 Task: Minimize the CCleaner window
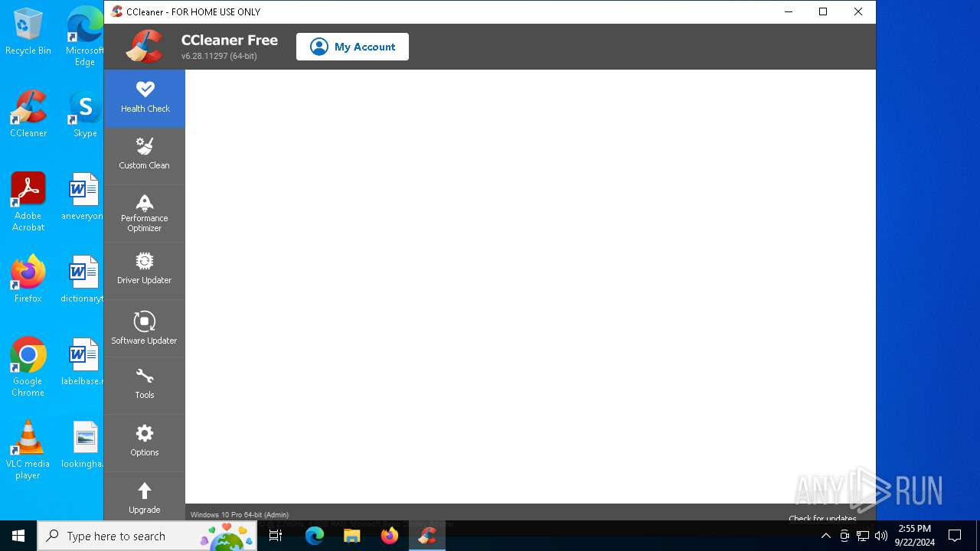(788, 11)
